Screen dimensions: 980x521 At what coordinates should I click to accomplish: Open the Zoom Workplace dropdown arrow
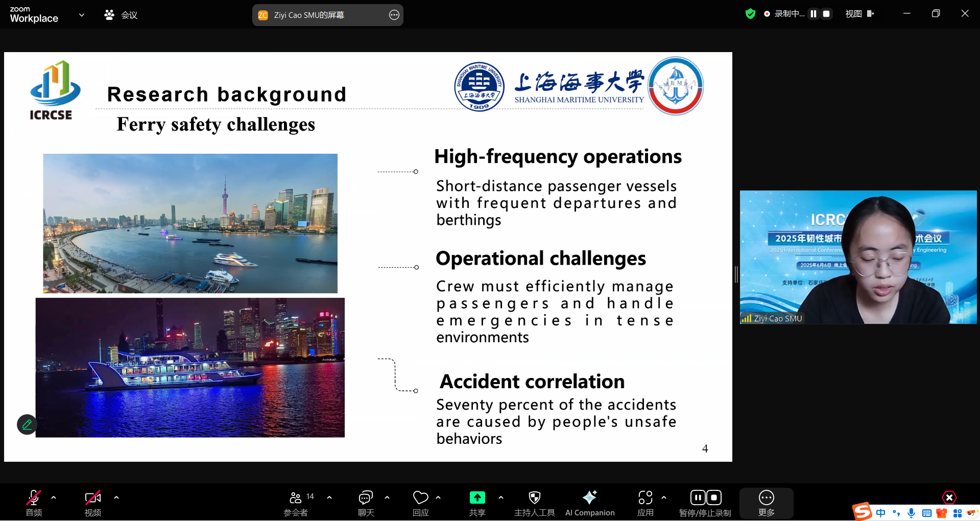click(82, 15)
